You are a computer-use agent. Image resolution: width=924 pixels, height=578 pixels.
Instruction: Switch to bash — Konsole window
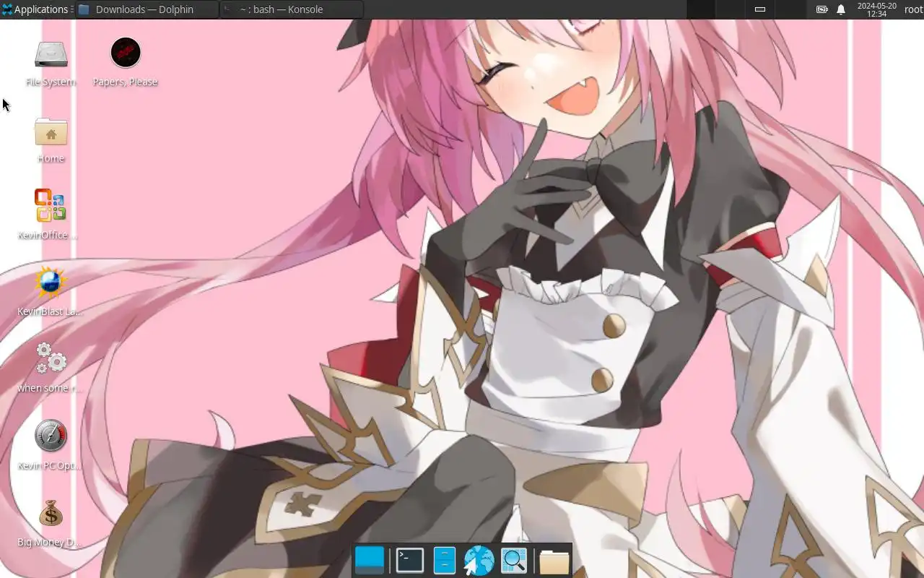(x=292, y=9)
